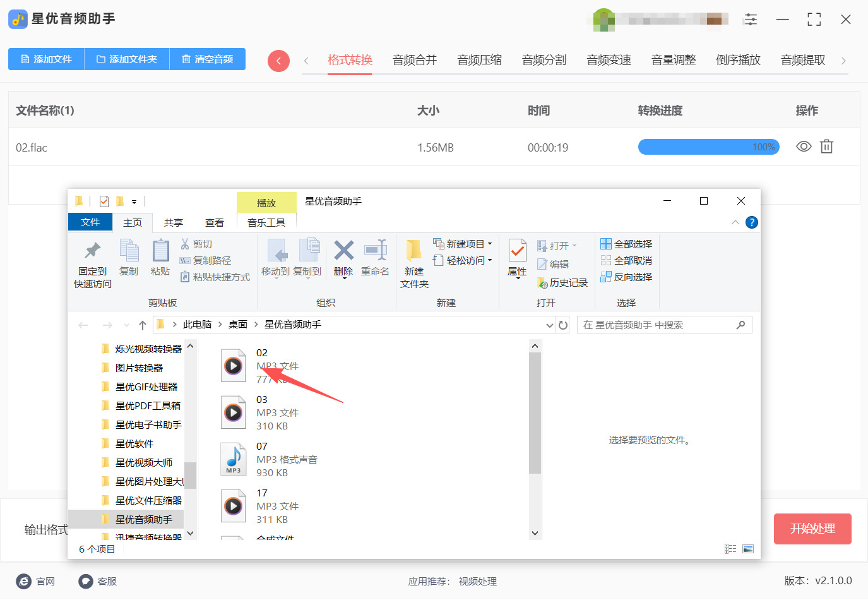
Task: Click Select All (全部选择) in ribbon
Action: tap(626, 244)
